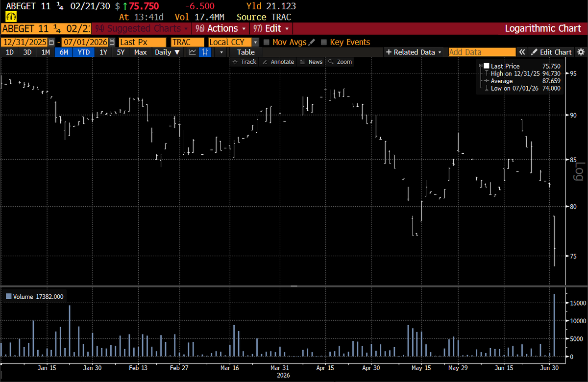Enable the Key Events checkbox

(323, 43)
